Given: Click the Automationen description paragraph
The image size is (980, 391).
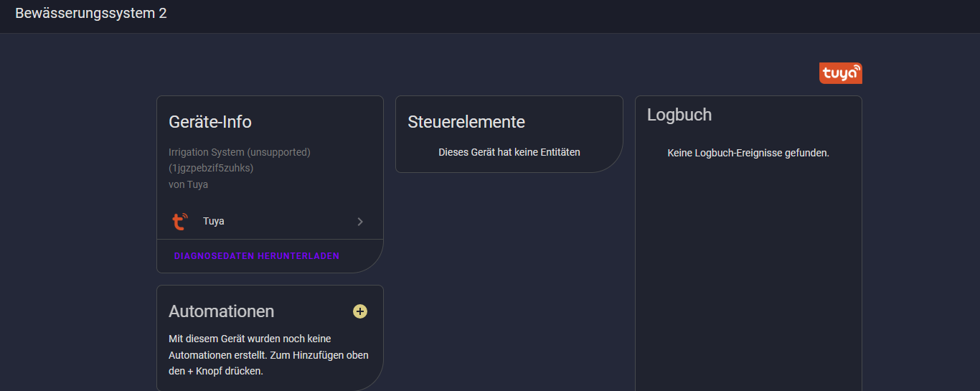Looking at the screenshot, I should 269,354.
